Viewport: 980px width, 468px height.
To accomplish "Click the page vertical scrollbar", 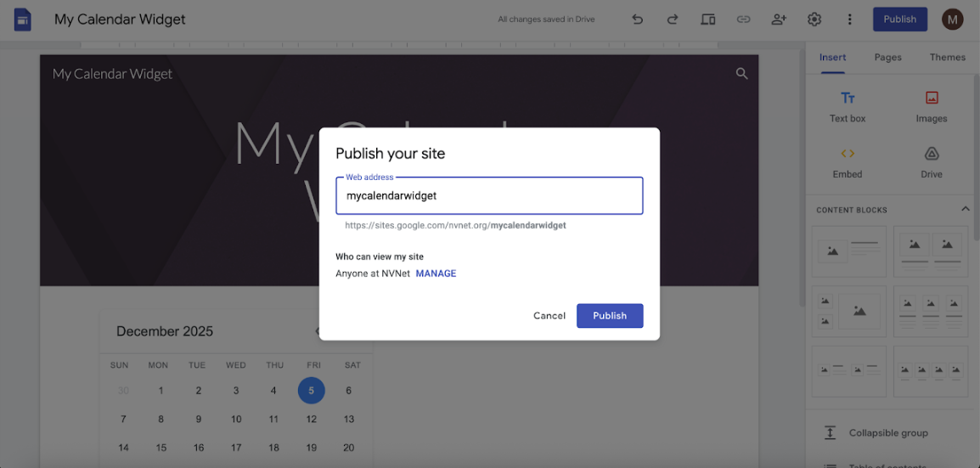I will [x=802, y=178].
